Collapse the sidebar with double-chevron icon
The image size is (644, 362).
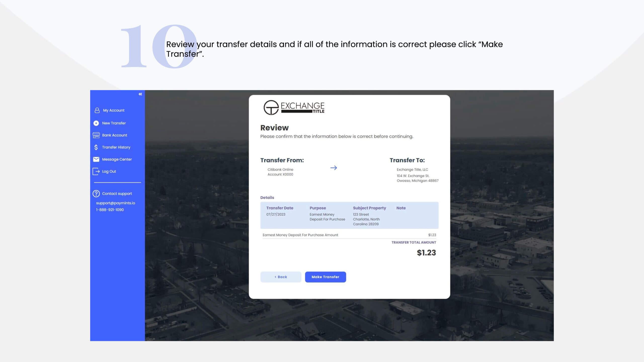[140, 94]
